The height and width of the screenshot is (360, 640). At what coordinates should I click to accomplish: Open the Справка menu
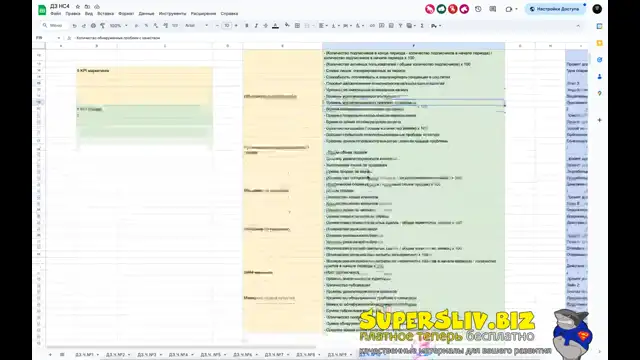[229, 13]
